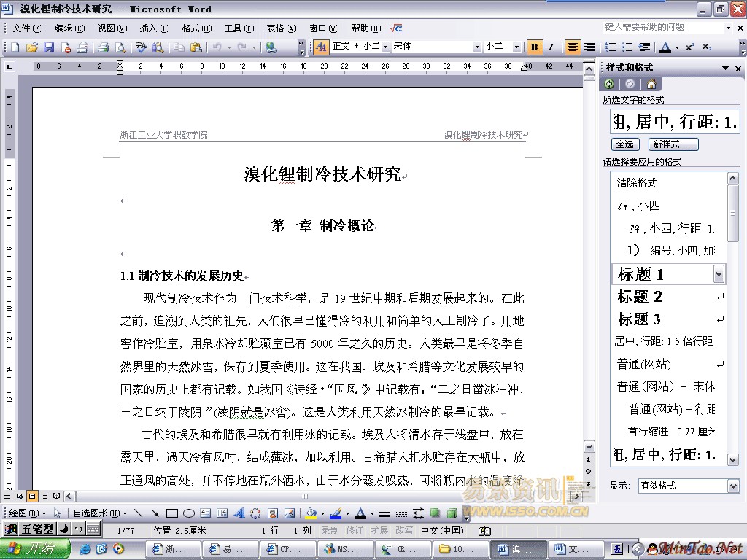Click the Insert Hyperlink globe icon
The height and width of the screenshot is (560, 747).
(x=271, y=47)
